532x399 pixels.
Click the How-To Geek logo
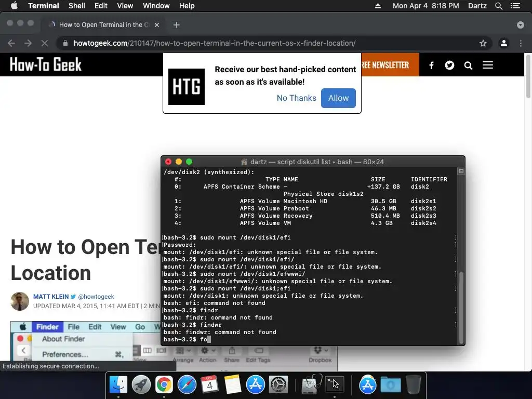point(46,64)
